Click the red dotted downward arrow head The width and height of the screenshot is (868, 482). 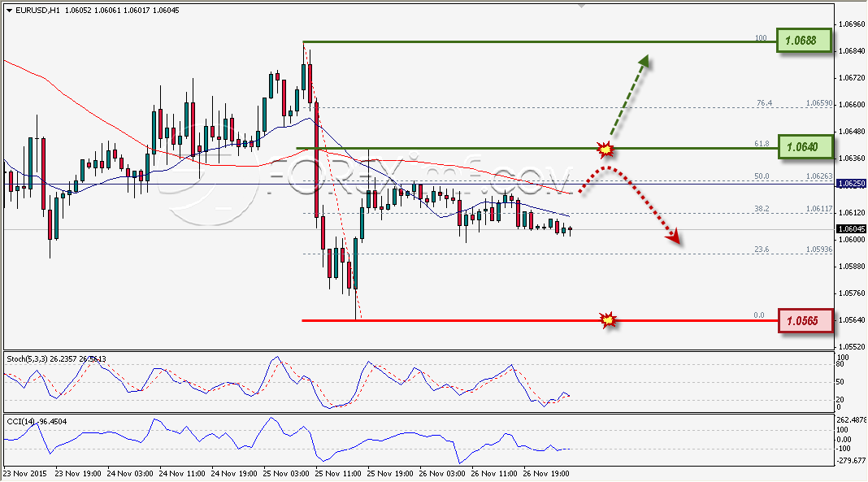[673, 237]
